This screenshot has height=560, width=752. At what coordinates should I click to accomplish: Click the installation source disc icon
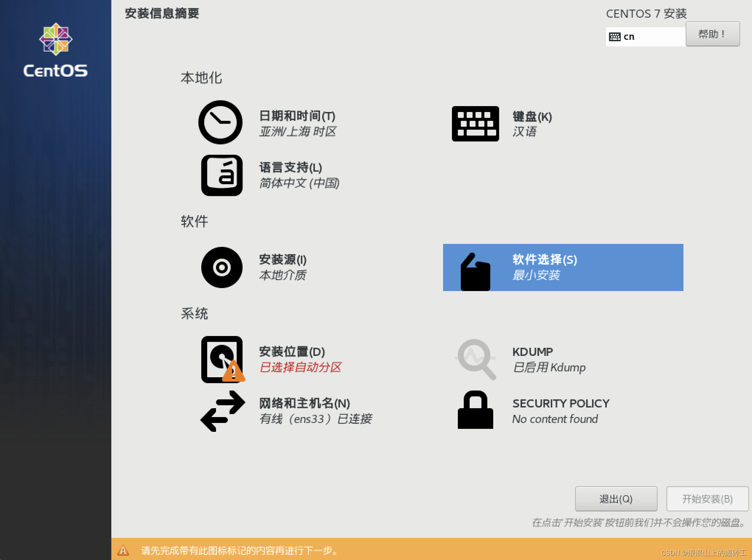coord(222,267)
